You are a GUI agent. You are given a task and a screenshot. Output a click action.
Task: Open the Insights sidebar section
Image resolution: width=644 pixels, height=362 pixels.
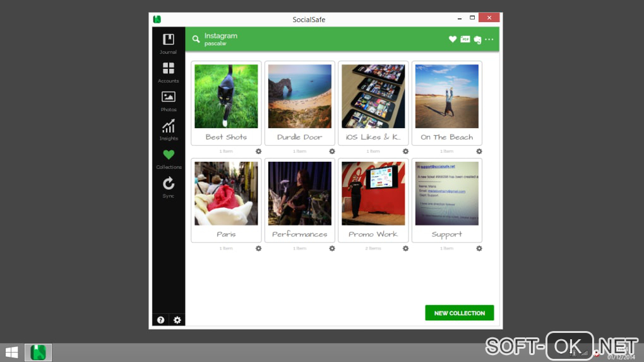click(169, 130)
